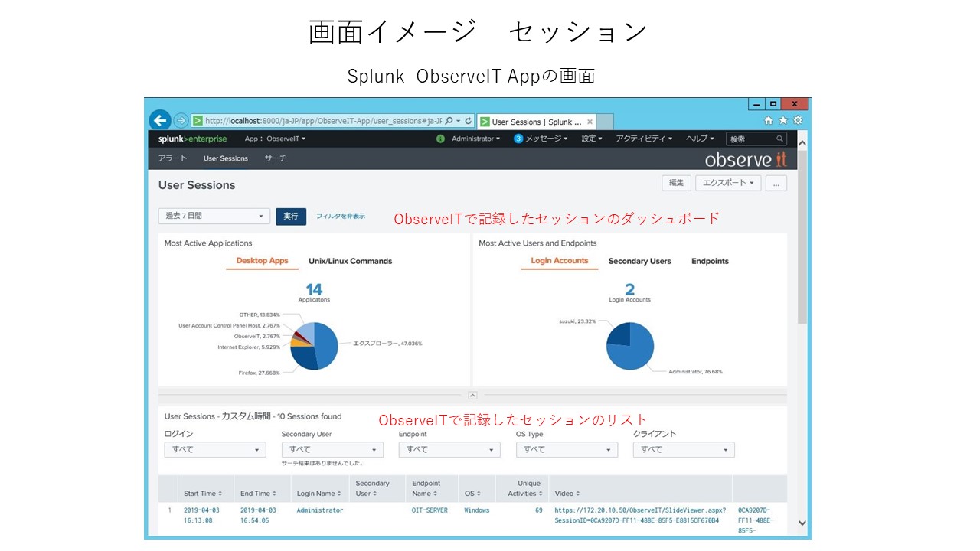Click the 2019-04-03 16:13:08 start time cell
The height and width of the screenshot is (551, 980).
pyautogui.click(x=200, y=515)
